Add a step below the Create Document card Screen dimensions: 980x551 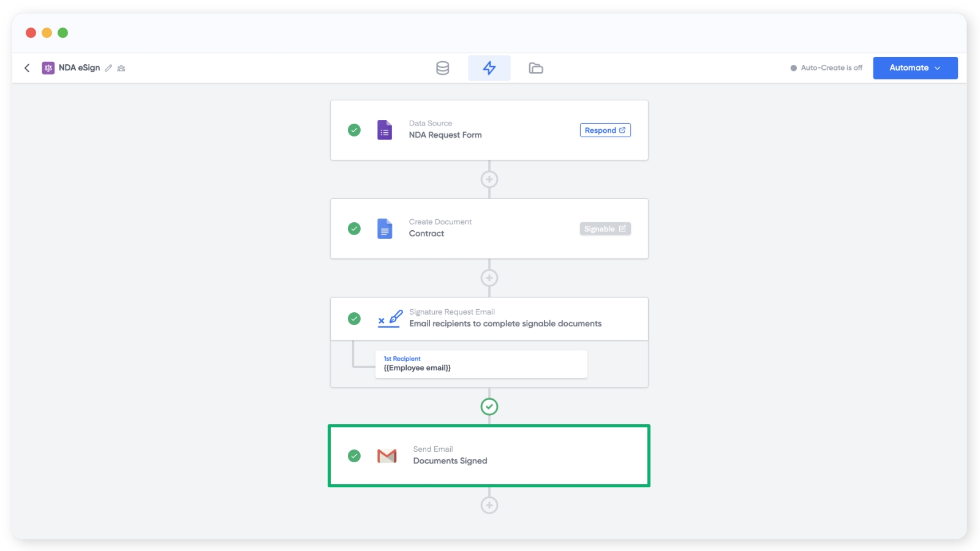[x=489, y=278]
